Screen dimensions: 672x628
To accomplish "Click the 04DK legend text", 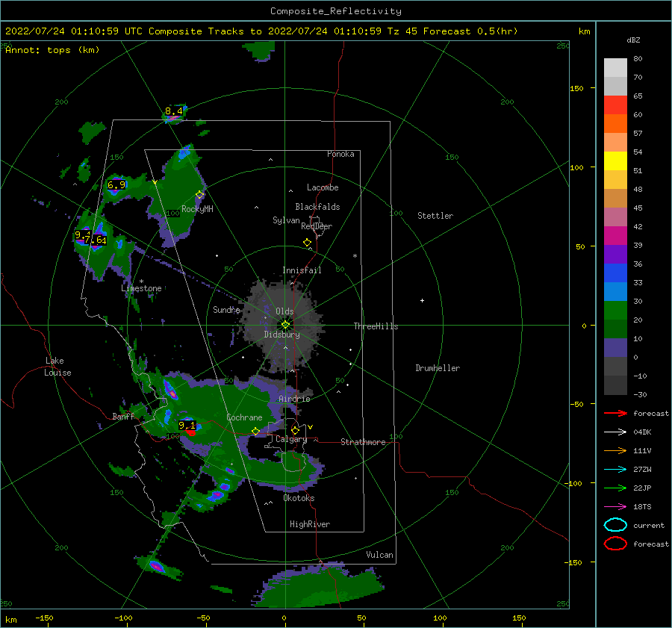I will (x=642, y=432).
